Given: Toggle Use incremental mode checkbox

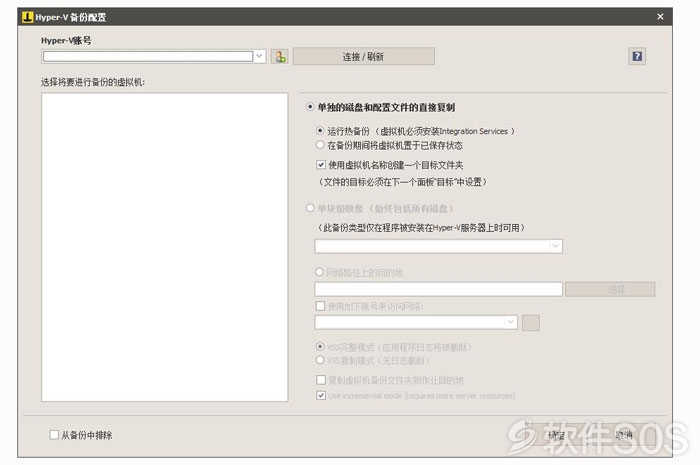Looking at the screenshot, I should pyautogui.click(x=321, y=395).
